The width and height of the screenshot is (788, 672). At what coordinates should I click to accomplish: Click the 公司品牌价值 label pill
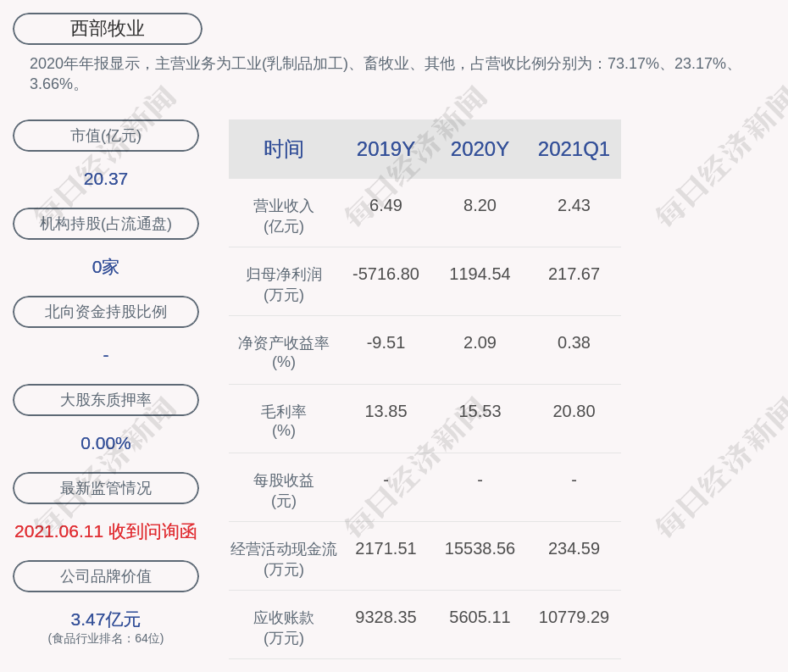click(x=106, y=576)
